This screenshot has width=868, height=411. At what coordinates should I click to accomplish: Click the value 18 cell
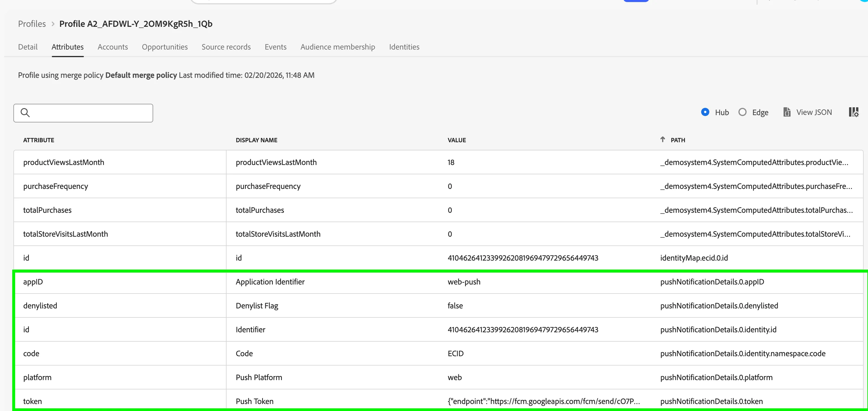click(x=451, y=162)
